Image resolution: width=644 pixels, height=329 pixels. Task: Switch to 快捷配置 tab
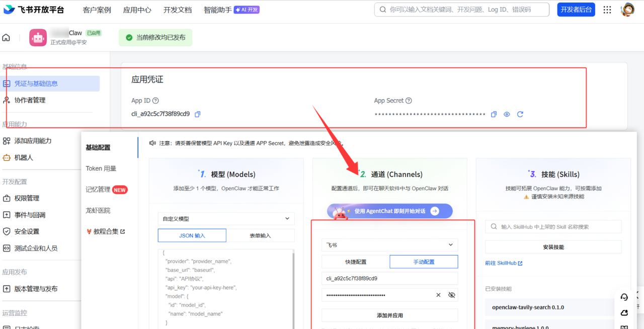click(x=356, y=262)
